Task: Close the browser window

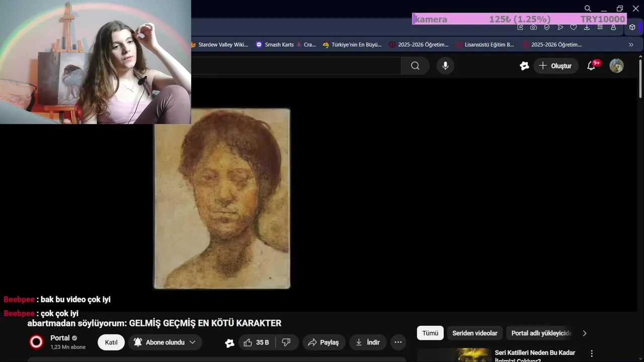Action: pyautogui.click(x=635, y=9)
